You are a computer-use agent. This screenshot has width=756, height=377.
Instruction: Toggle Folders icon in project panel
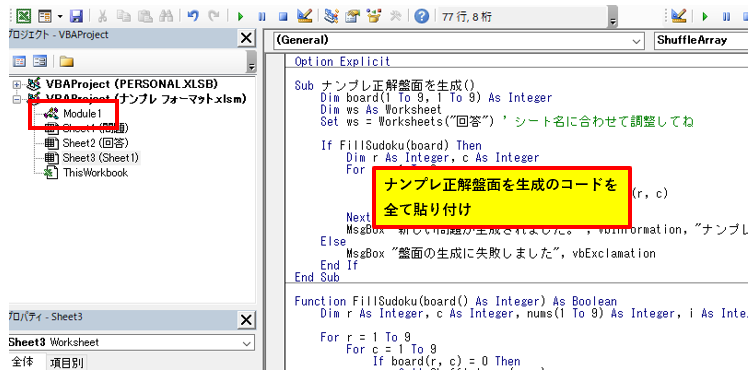(x=66, y=61)
